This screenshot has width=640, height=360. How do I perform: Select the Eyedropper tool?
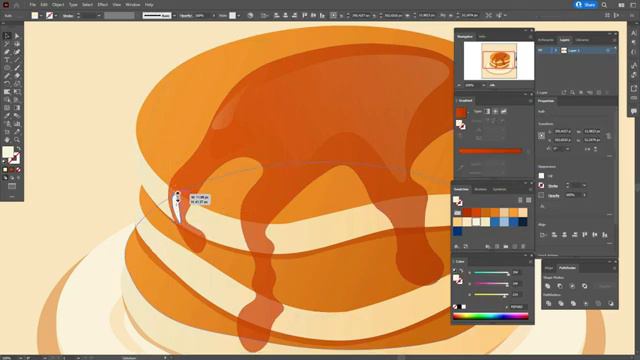[7, 116]
